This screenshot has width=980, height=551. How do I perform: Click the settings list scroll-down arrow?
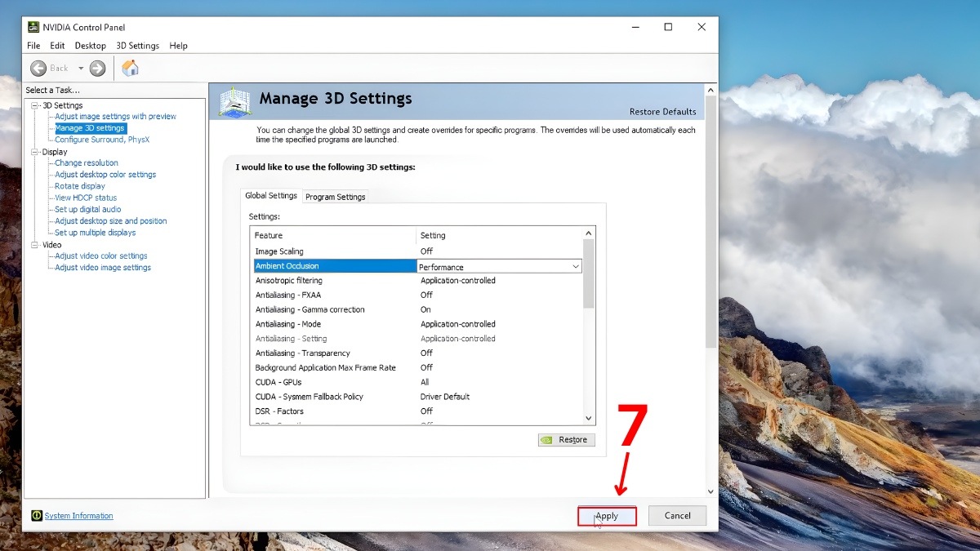(589, 418)
